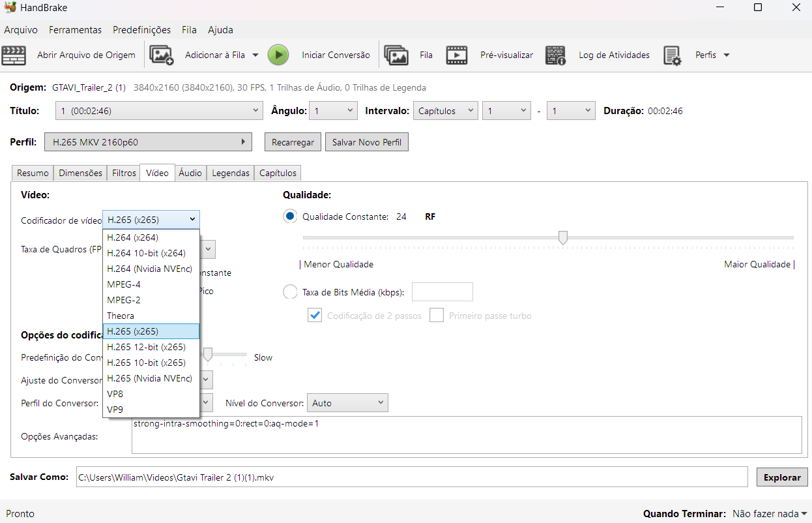Choose H.264 10-bit (x264) encoder
The width and height of the screenshot is (812, 523).
[151, 253]
